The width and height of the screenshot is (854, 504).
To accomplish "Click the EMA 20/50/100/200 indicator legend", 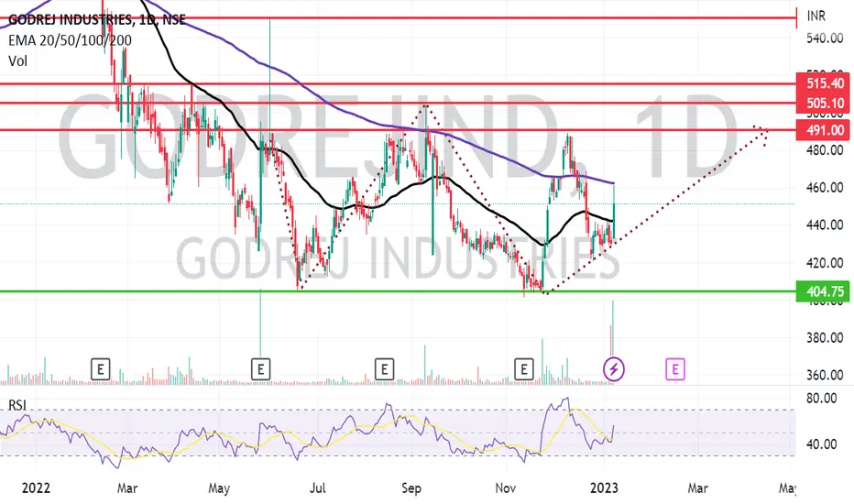I will click(70, 40).
